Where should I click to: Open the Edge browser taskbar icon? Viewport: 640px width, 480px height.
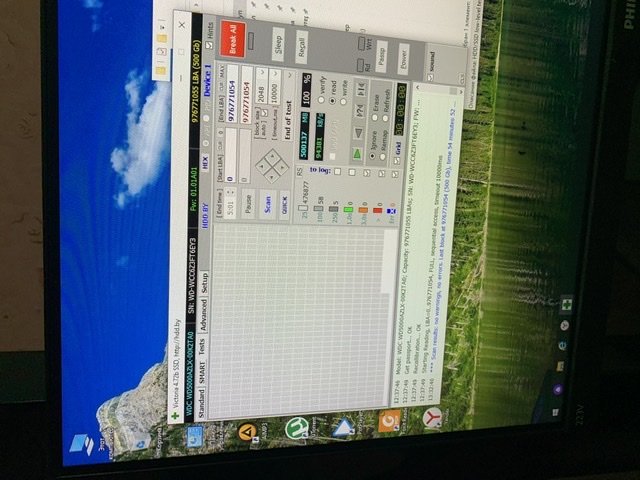click(563, 345)
